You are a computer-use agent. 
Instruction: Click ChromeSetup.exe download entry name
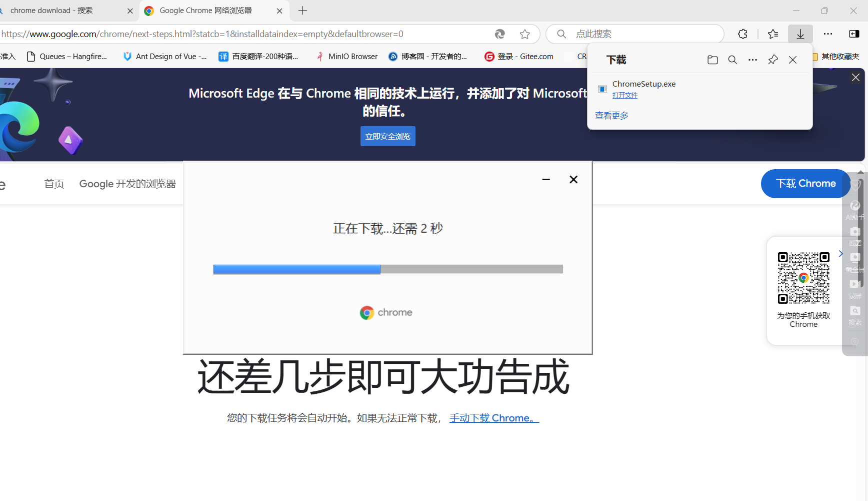click(644, 84)
